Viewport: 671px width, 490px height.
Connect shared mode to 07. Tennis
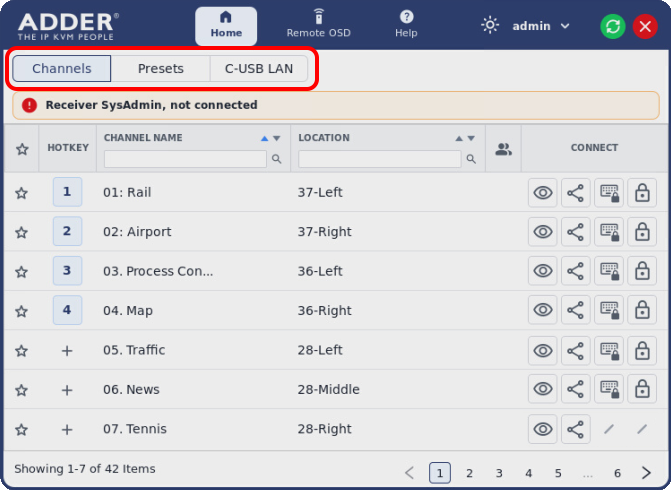click(x=576, y=429)
